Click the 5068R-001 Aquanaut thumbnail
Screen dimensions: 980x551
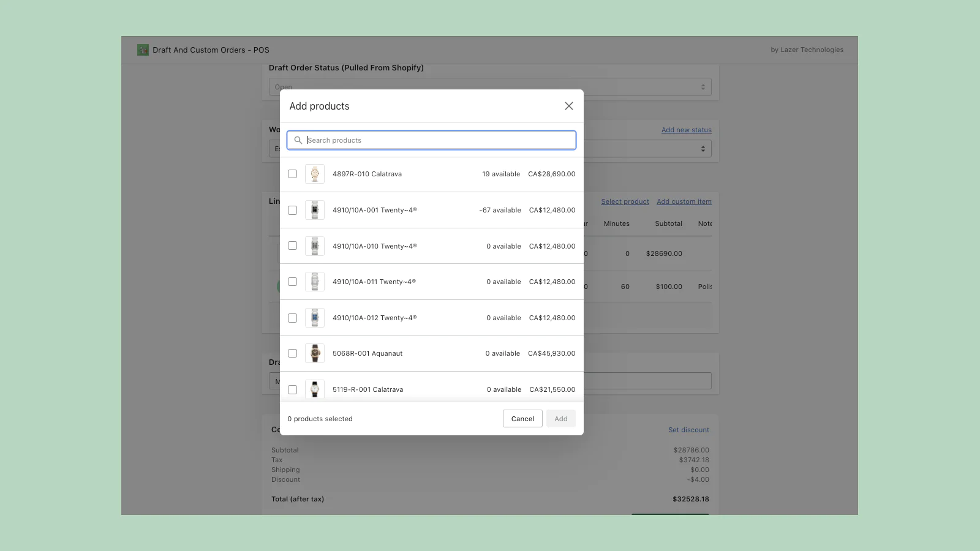pyautogui.click(x=315, y=353)
